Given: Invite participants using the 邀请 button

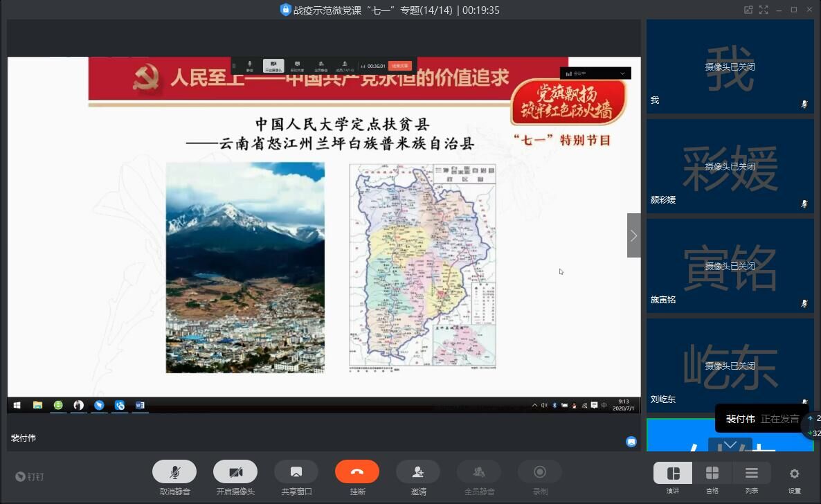Looking at the screenshot, I should click(418, 472).
